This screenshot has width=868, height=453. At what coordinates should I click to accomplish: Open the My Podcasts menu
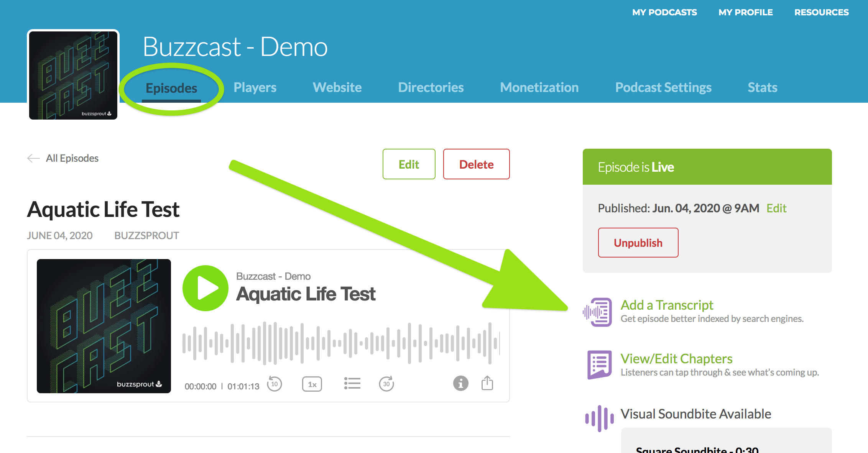664,12
